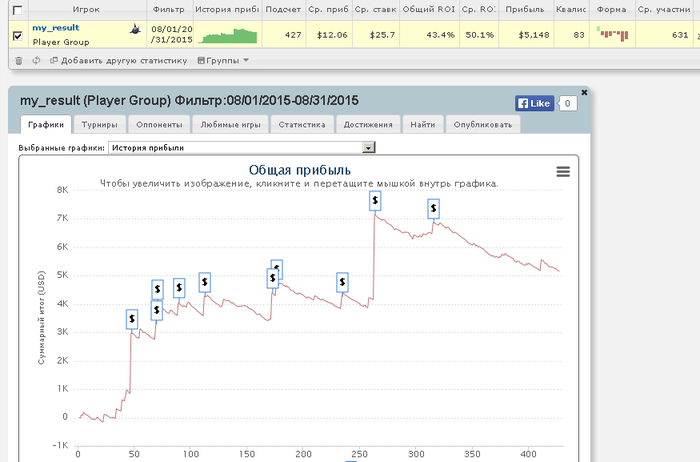
Task: Open the Достижения tab
Action: 368,125
